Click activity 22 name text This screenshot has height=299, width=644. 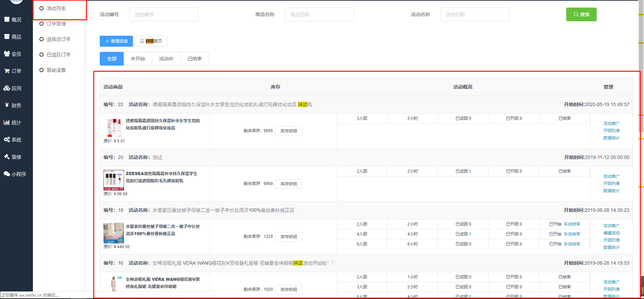pos(232,105)
